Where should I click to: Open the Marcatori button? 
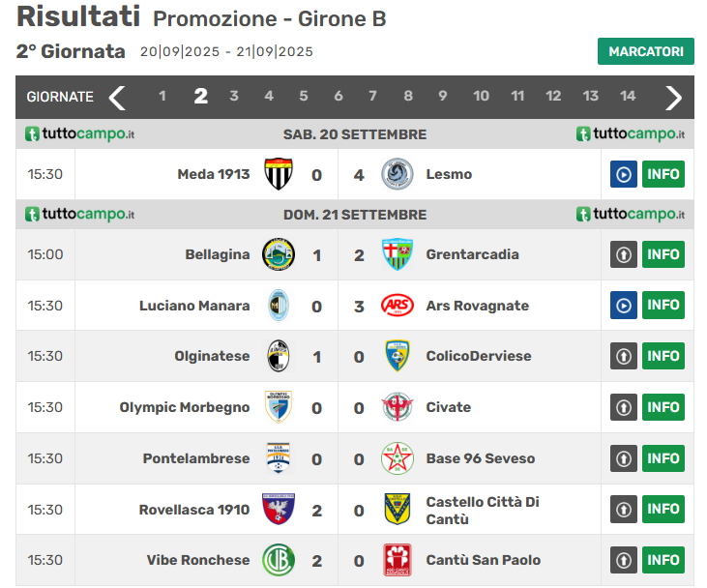pyautogui.click(x=645, y=51)
